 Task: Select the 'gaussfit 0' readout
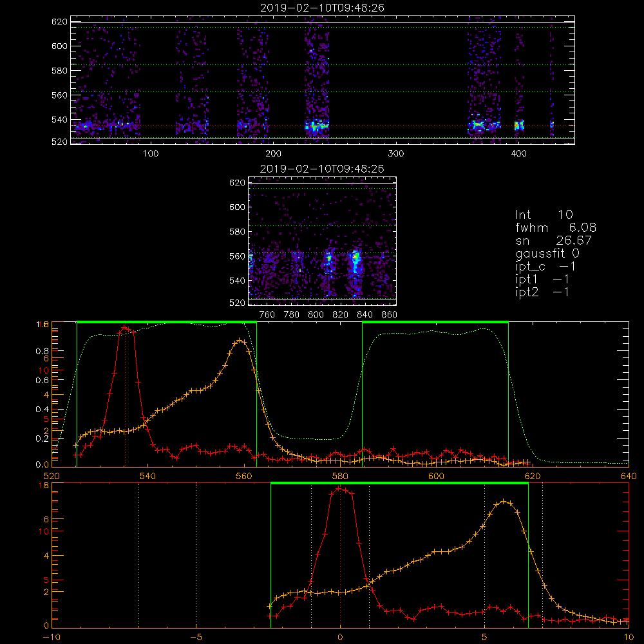547,253
